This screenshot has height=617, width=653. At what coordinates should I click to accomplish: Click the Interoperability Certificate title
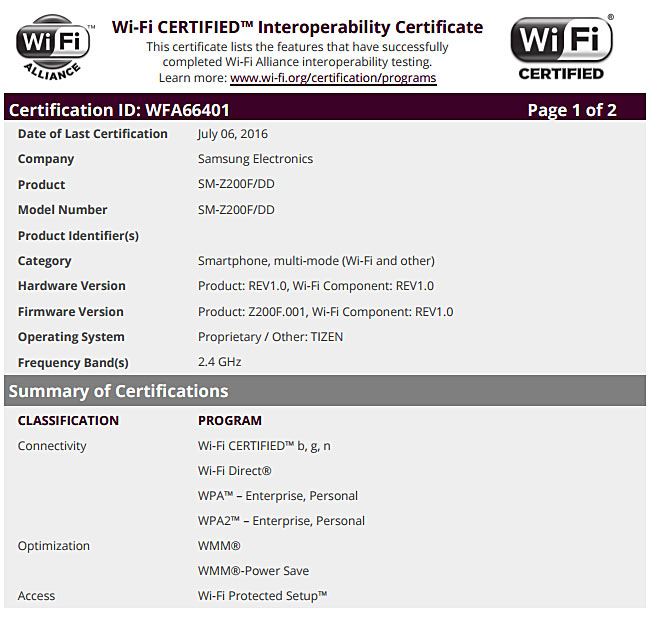pyautogui.click(x=297, y=27)
